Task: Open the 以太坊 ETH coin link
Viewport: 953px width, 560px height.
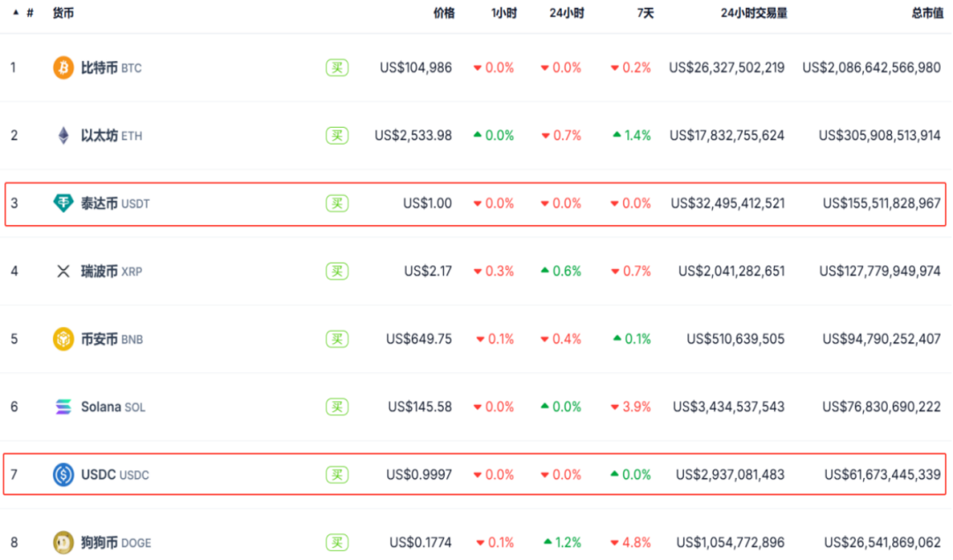Action: click(110, 136)
